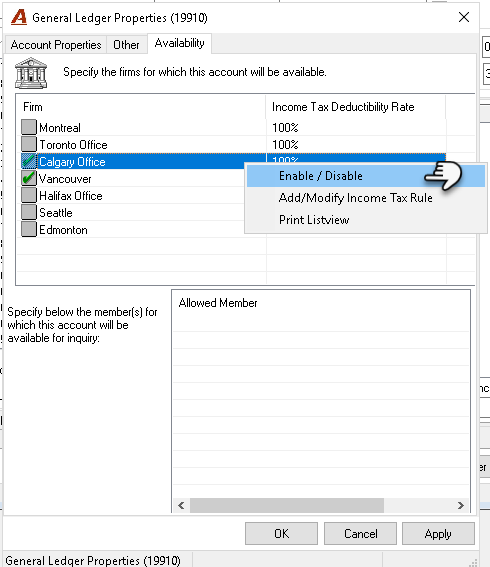Select the Seattle row text
The width and height of the screenshot is (490, 567).
[56, 213]
